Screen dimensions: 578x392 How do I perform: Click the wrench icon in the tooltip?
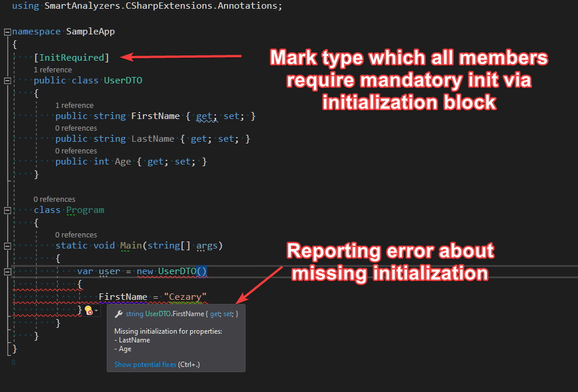[x=118, y=314]
